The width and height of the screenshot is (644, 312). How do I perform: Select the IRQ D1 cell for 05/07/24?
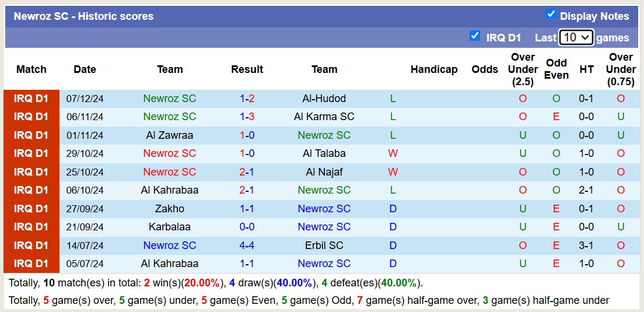click(x=32, y=264)
